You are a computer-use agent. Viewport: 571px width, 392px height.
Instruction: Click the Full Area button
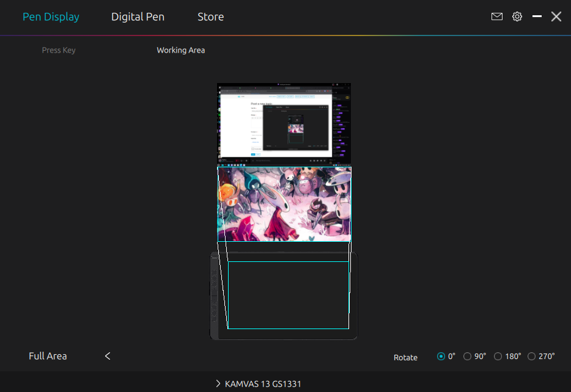click(x=47, y=356)
